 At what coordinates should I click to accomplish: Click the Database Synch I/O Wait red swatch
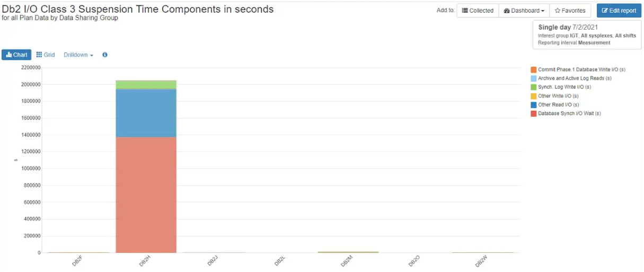coord(534,113)
